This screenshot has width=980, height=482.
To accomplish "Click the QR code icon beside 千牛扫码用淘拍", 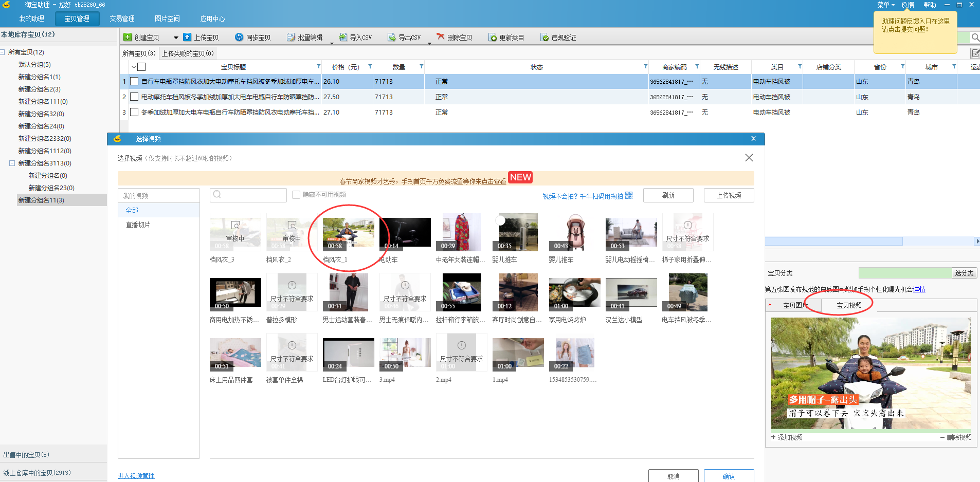I will (629, 196).
